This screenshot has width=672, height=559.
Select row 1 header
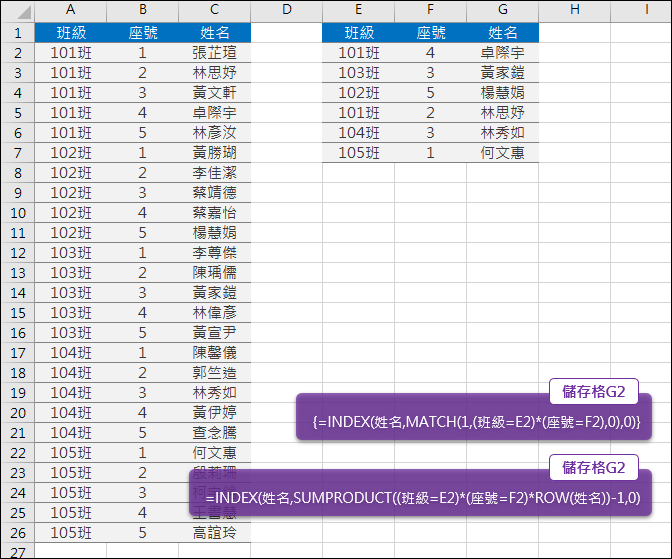(18, 33)
